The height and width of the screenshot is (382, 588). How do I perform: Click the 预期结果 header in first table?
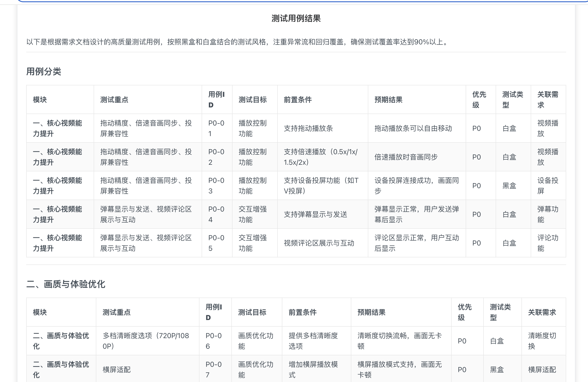[388, 100]
